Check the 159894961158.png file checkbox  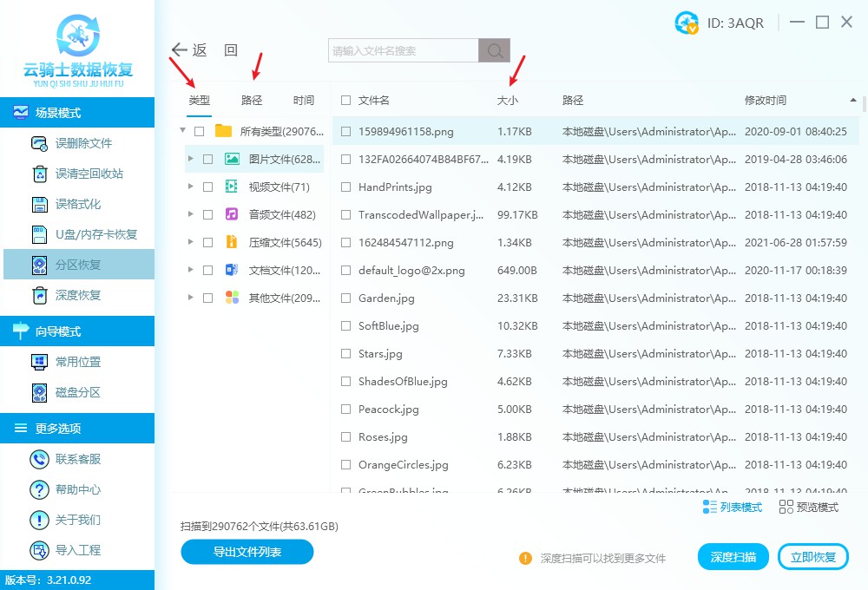coord(345,130)
